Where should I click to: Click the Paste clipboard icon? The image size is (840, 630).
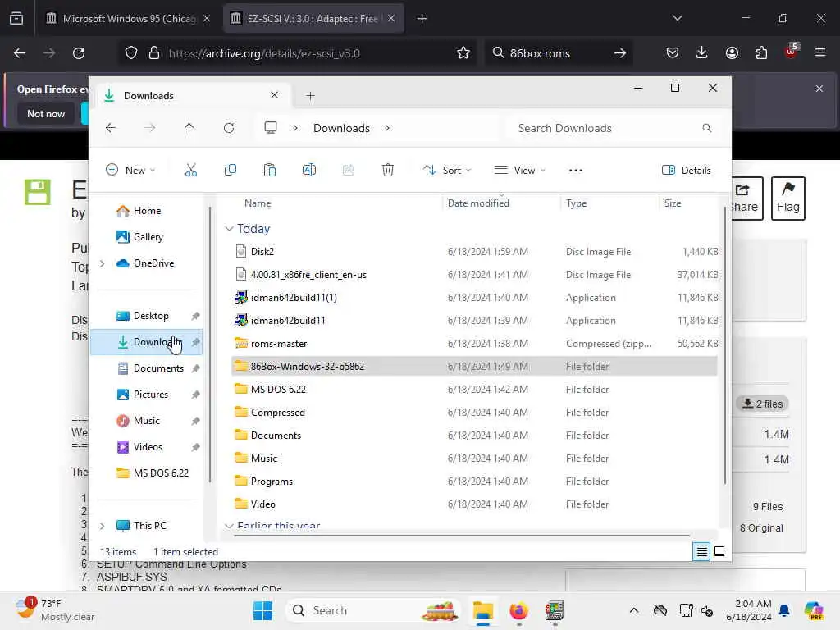(269, 171)
